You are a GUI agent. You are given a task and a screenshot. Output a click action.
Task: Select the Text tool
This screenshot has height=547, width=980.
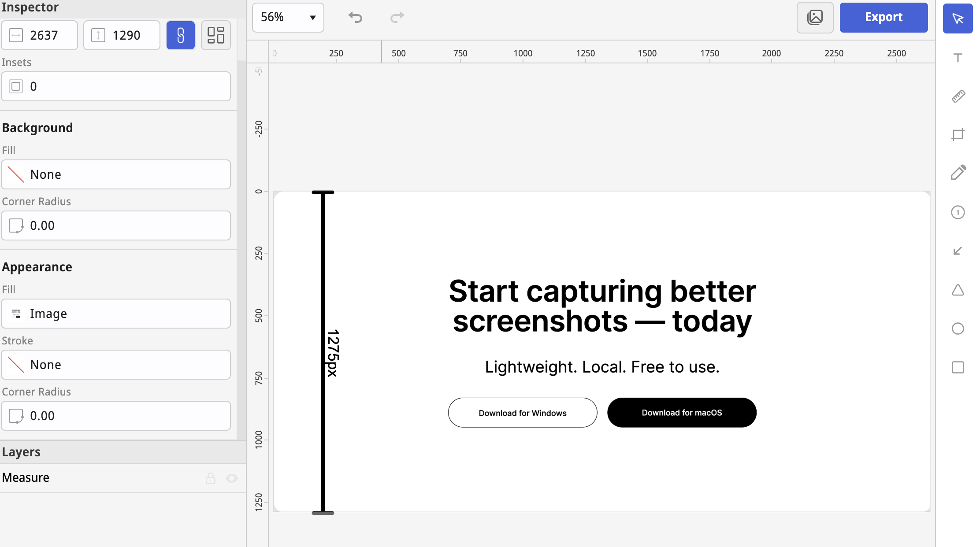958,58
